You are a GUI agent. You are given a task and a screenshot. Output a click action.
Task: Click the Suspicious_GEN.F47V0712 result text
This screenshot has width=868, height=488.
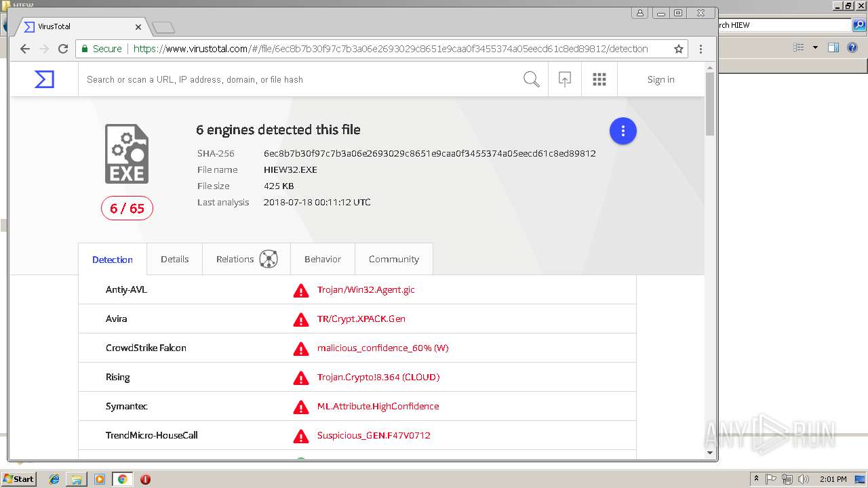point(374,435)
